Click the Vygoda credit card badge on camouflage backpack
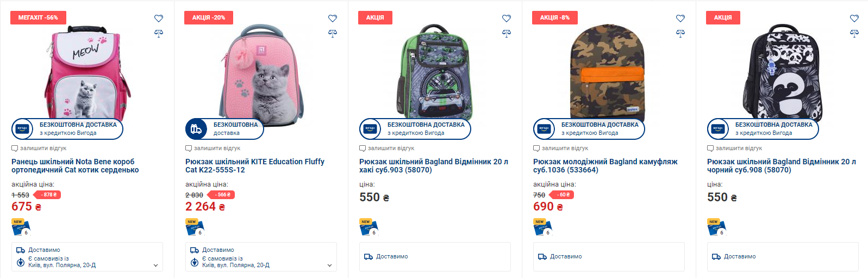 (x=544, y=129)
